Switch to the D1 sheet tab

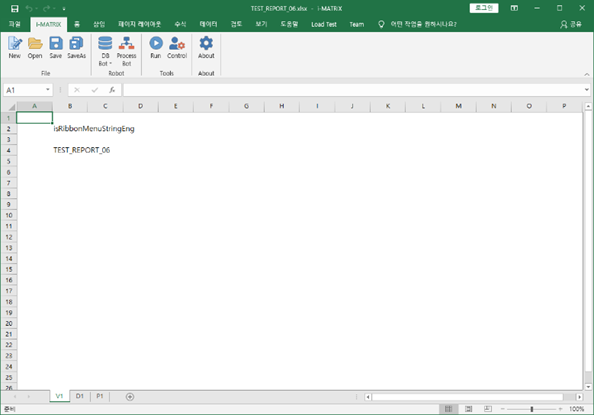pos(80,396)
